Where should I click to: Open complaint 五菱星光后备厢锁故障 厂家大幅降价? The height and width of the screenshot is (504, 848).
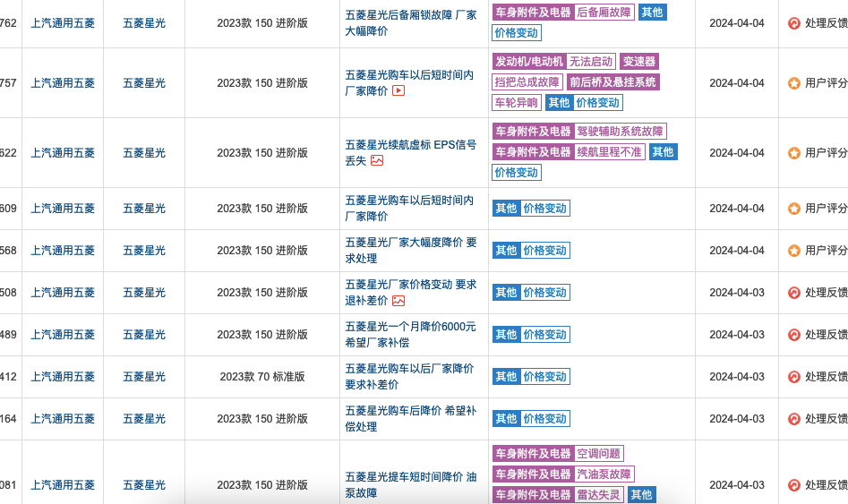point(411,23)
